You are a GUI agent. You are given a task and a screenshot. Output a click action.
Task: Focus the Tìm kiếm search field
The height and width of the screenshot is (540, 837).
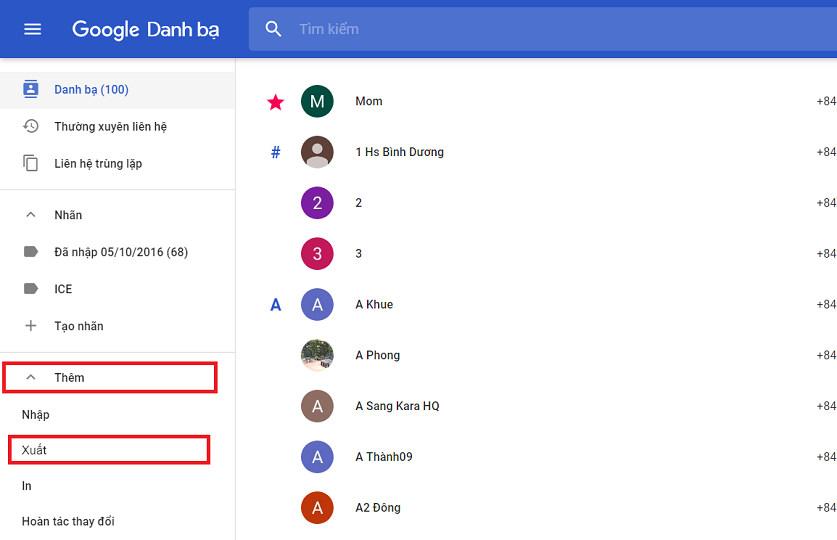point(543,29)
